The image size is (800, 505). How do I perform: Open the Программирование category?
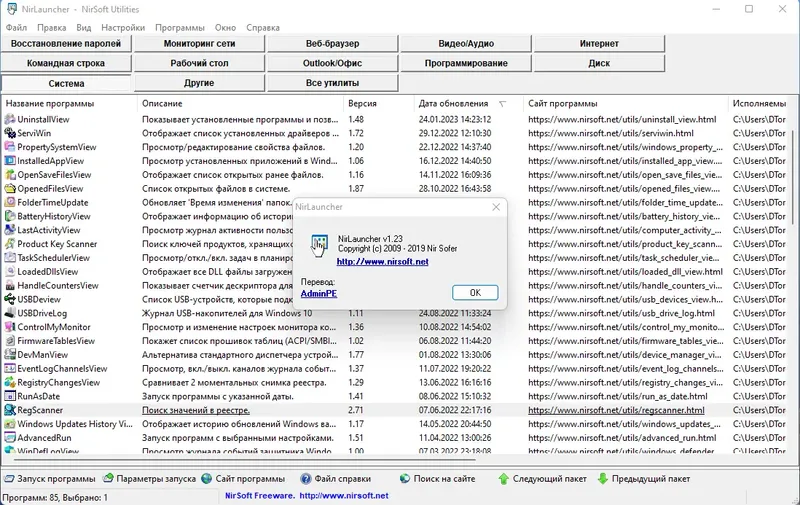tap(466, 63)
